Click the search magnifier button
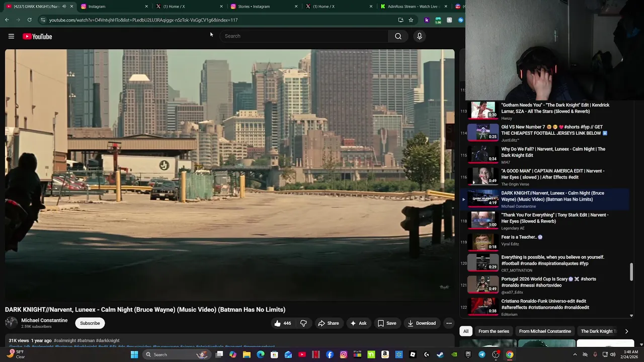The image size is (644, 362). 398,36
